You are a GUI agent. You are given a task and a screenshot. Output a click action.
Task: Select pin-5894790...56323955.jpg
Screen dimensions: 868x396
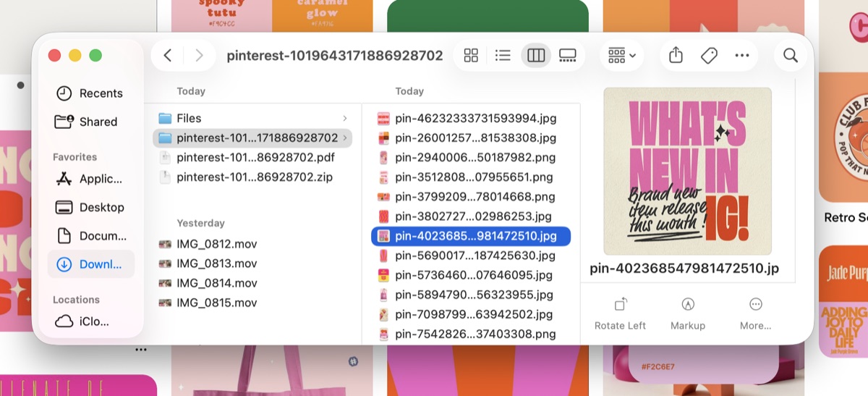coord(471,295)
